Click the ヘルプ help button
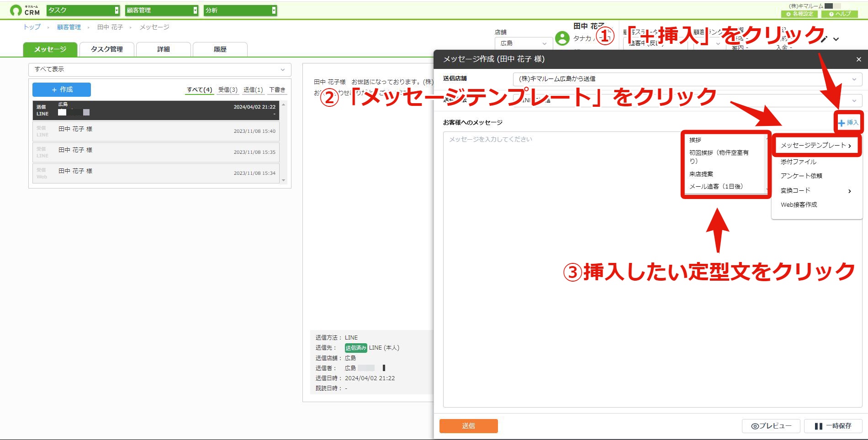This screenshot has width=868, height=440. click(x=840, y=14)
